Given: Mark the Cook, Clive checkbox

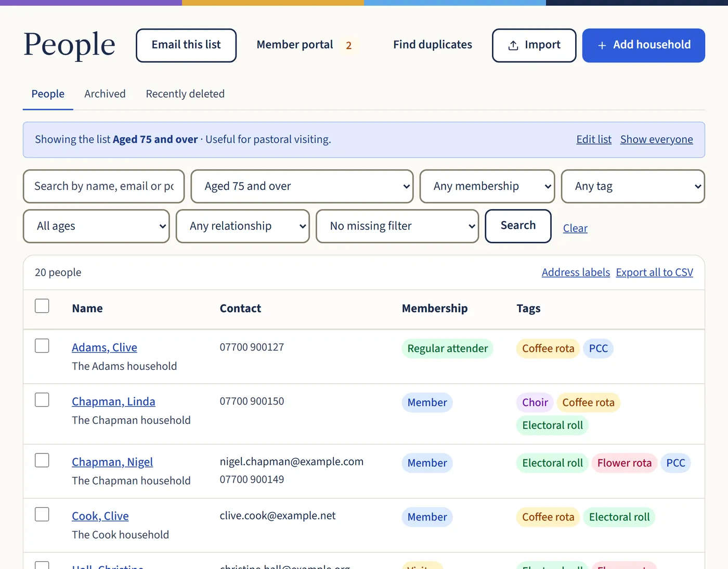Looking at the screenshot, I should point(42,514).
